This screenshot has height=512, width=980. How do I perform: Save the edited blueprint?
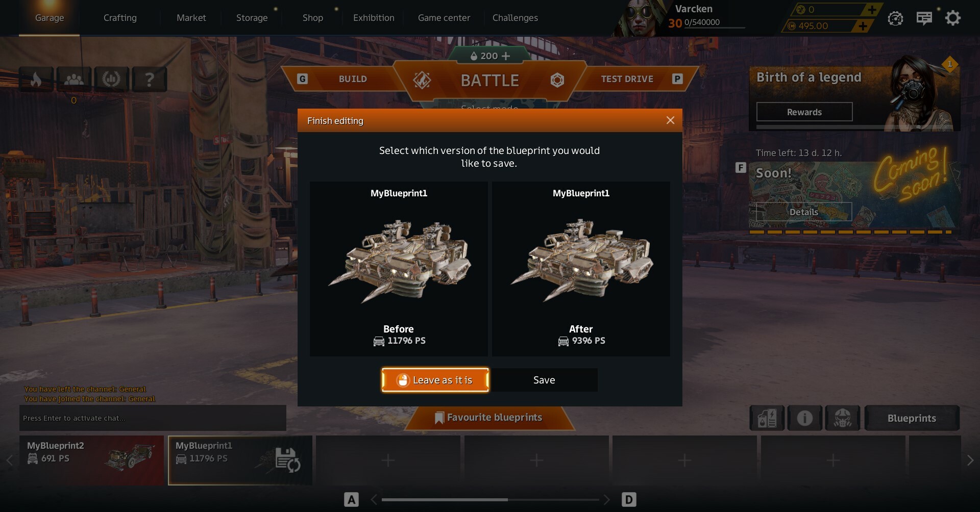coord(544,380)
